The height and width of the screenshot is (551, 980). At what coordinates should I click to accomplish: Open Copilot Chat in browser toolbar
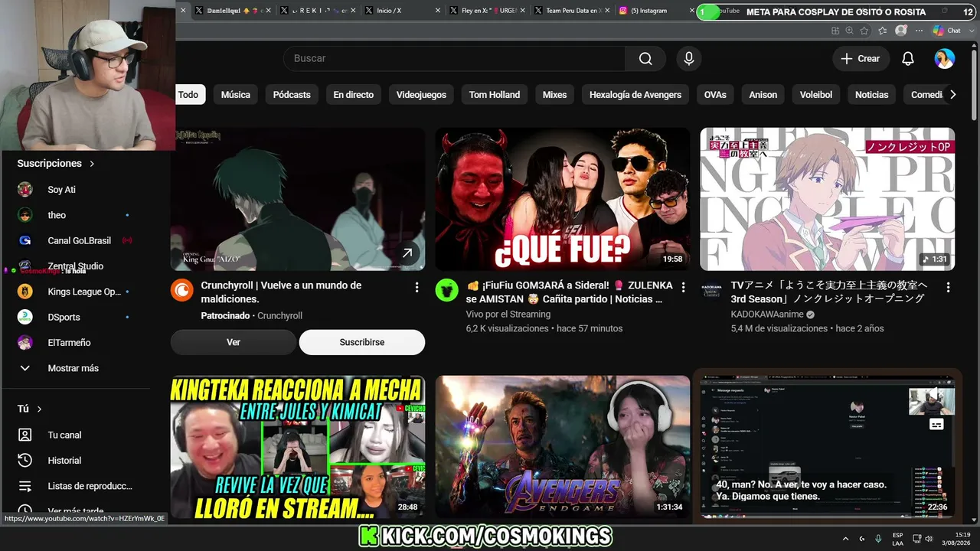(946, 31)
